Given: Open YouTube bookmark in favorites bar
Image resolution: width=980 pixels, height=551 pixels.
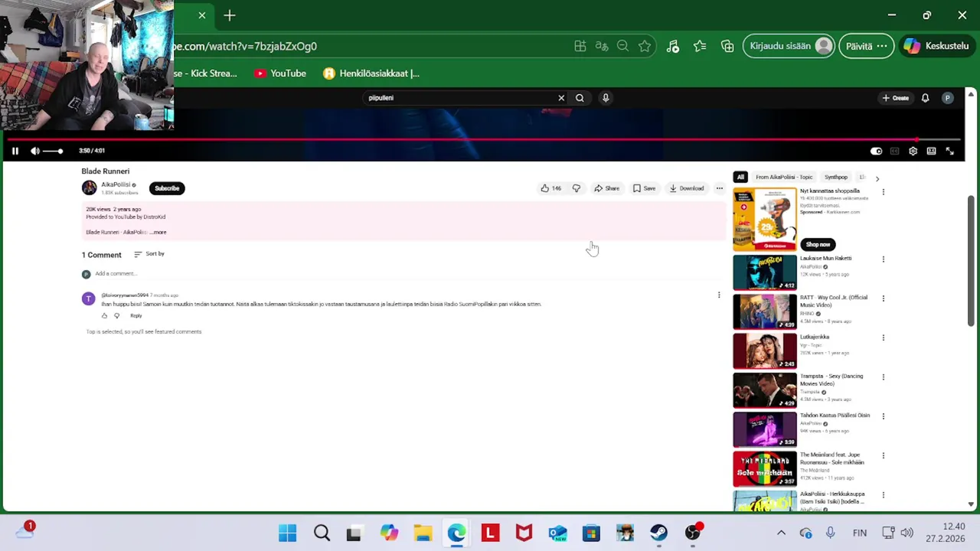Looking at the screenshot, I should [280, 73].
